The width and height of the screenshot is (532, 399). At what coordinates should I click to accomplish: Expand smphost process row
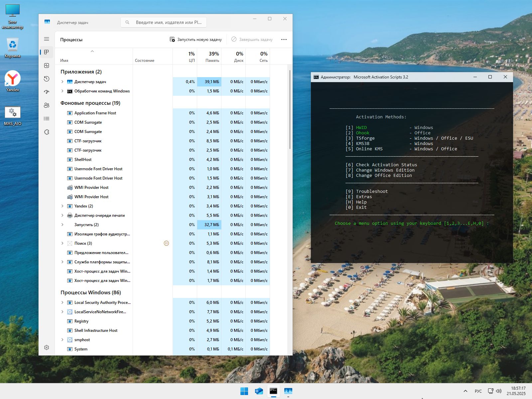point(62,340)
